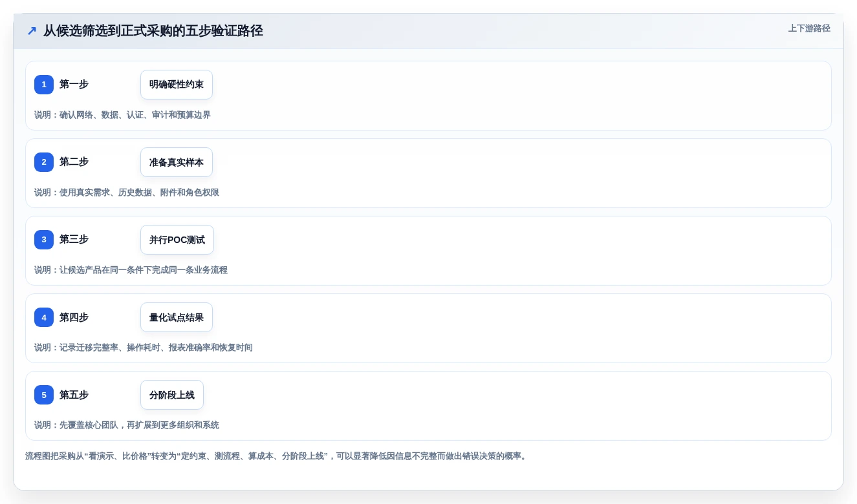
Task: Click the 第一步 label
Action: pyautogui.click(x=74, y=84)
